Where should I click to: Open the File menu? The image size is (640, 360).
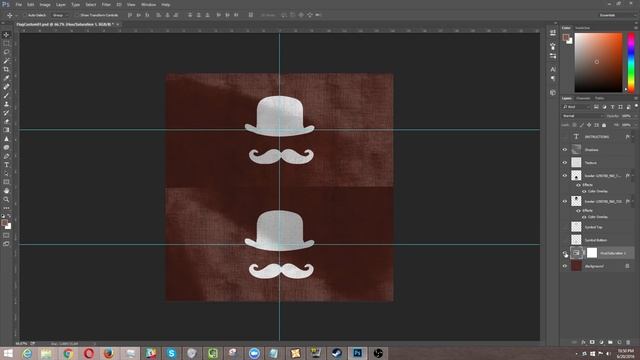coord(18,4)
